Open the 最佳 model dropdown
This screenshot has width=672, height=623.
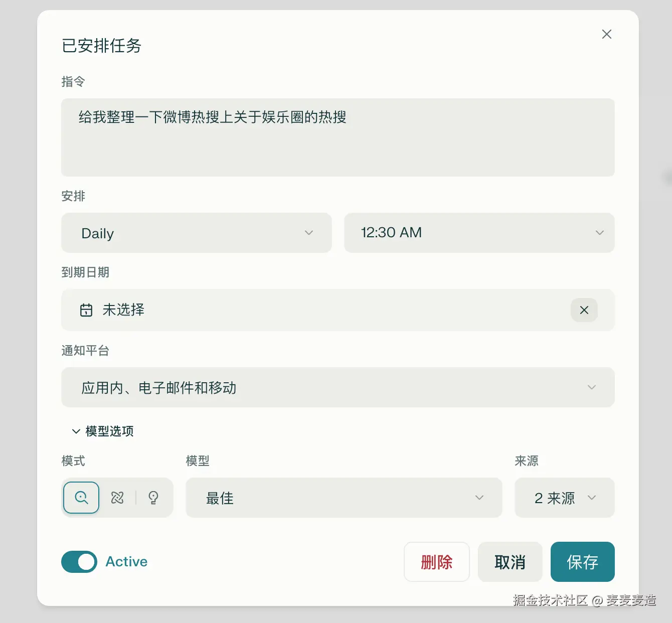click(344, 498)
